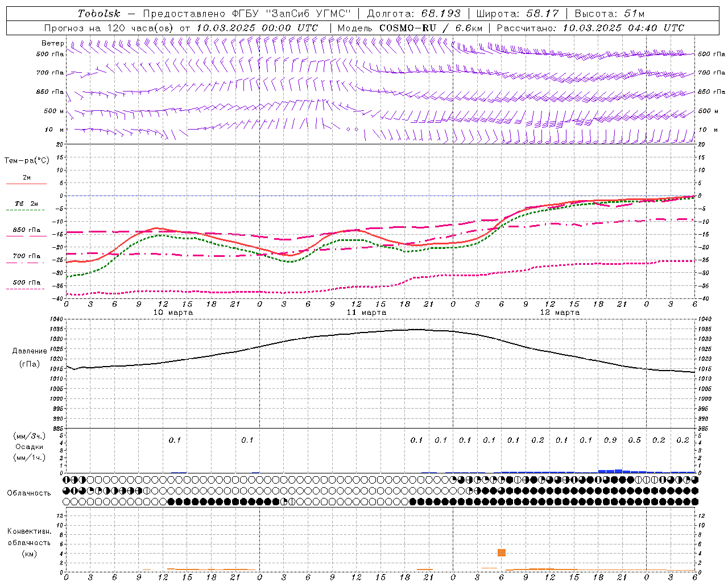The width and height of the screenshot is (728, 582).
Task: Click the 11 марта date label
Action: click(x=366, y=313)
